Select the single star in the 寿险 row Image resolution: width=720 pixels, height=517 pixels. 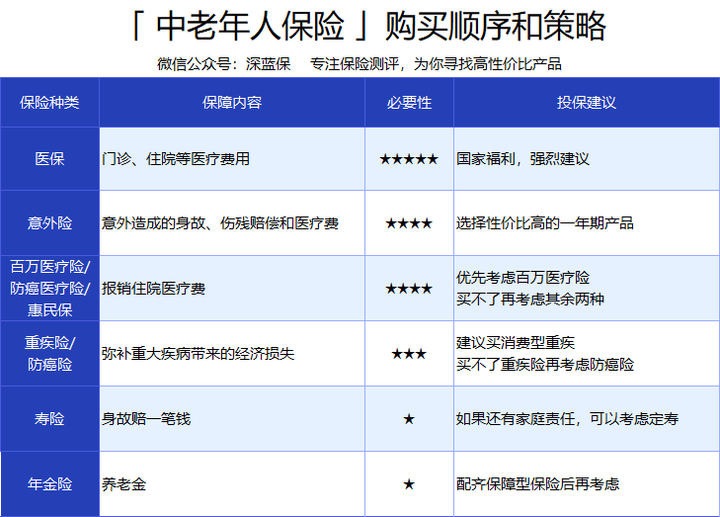point(408,419)
